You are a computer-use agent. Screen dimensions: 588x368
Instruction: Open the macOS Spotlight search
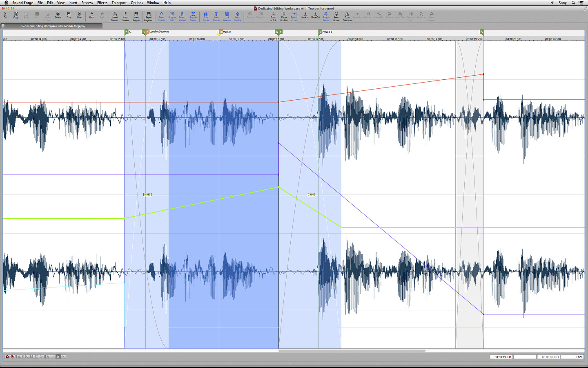pyautogui.click(x=573, y=3)
